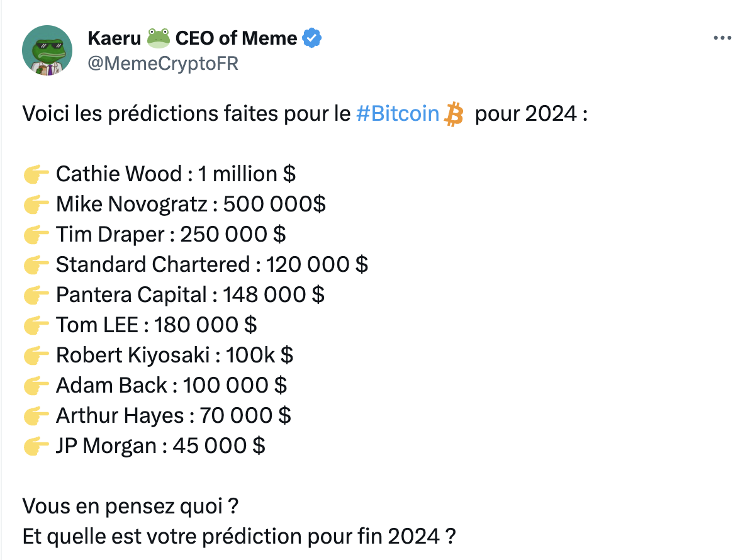Click pointing hand emoji beside Standard Chartered

tap(36, 265)
